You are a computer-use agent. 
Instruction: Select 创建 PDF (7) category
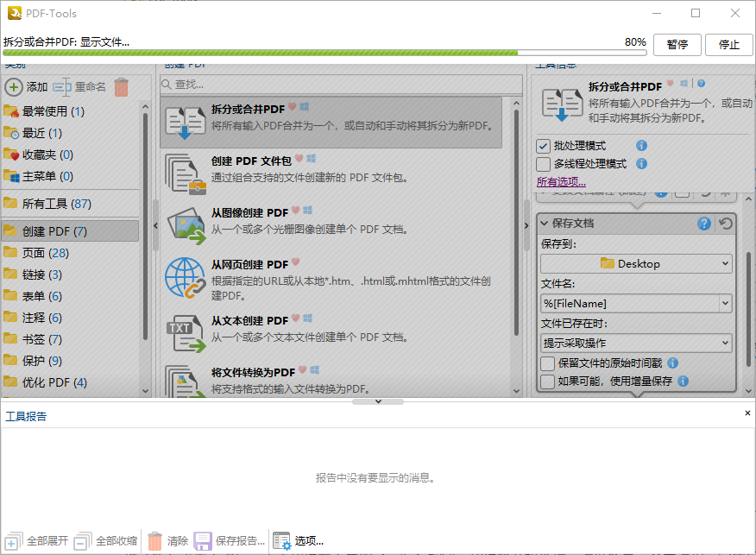coord(71,231)
